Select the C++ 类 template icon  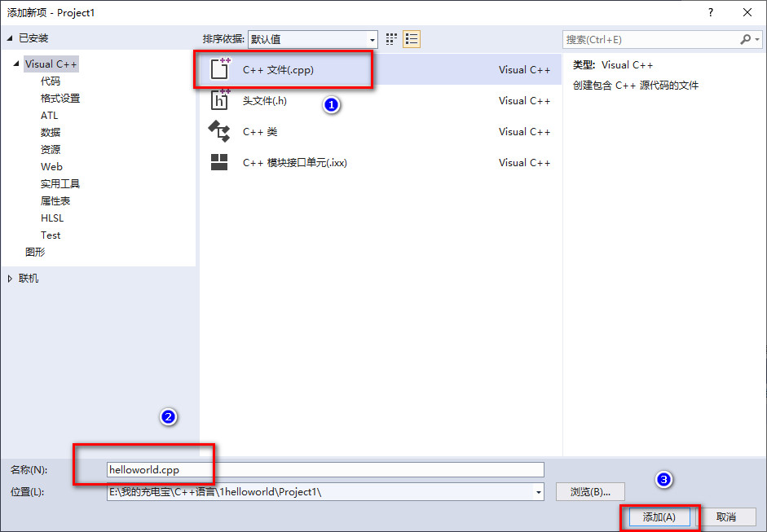point(219,131)
